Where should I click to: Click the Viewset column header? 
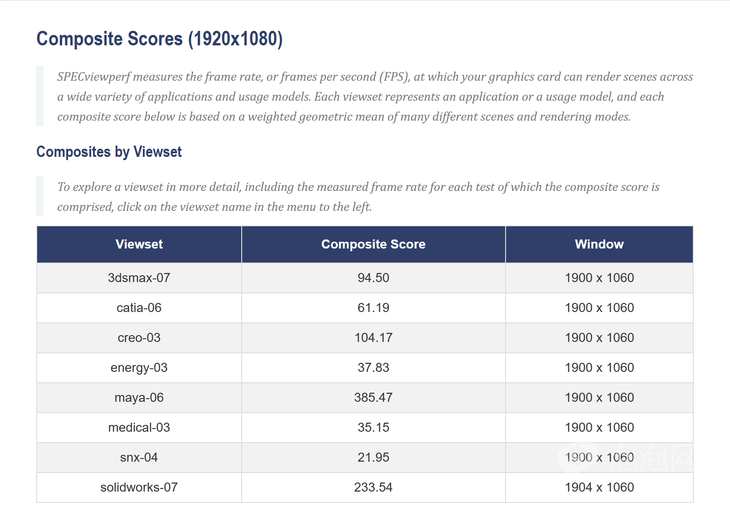(139, 244)
